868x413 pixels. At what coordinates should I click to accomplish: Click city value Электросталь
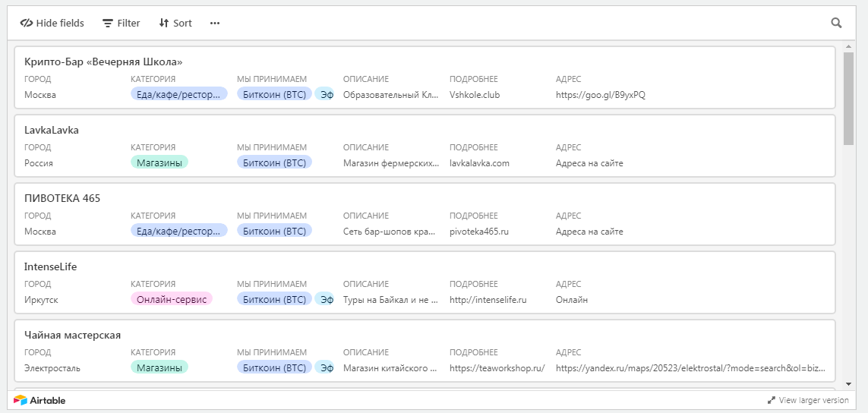click(52, 367)
